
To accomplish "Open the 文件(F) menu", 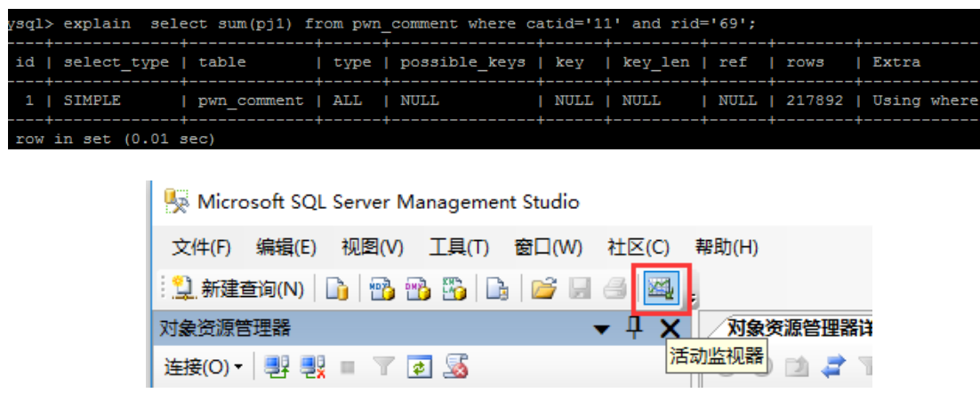I will pos(201,247).
